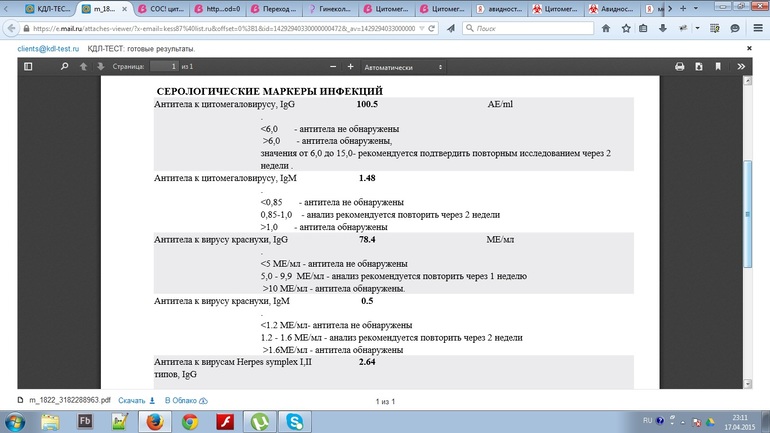Open the chat bubble toolbar icon
Image resolution: width=770 pixels, height=433 pixels.
point(735,28)
